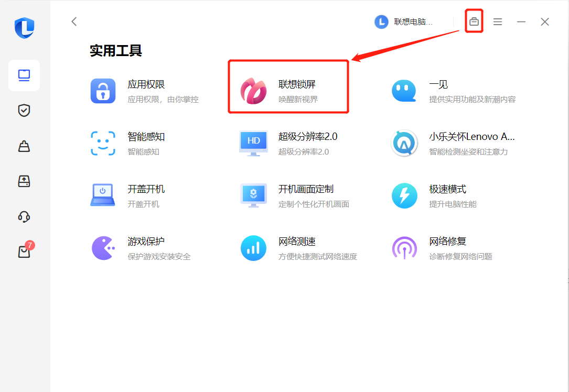569x392 pixels.
Task: Click the 开盖开机 laptop power icon
Action: pos(103,195)
